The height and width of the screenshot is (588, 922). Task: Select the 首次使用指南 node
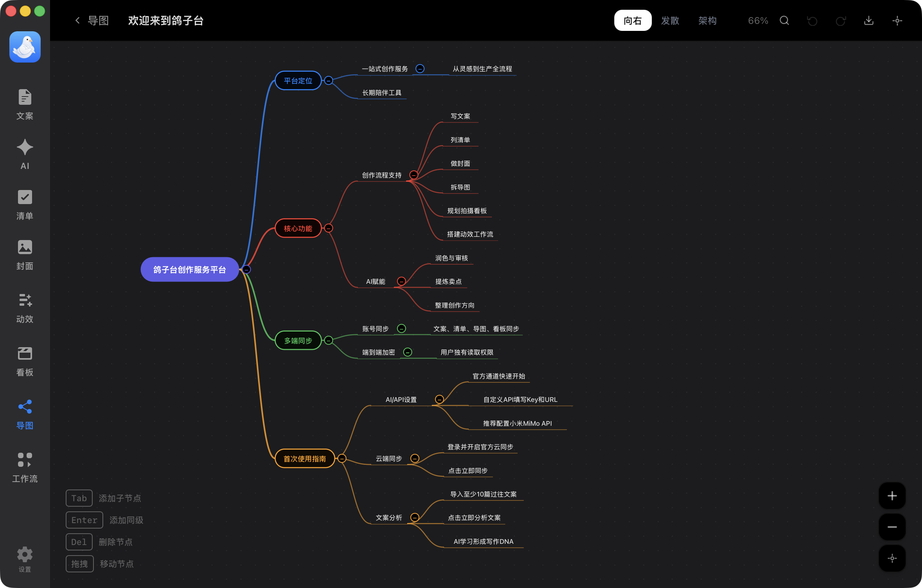pos(305,459)
